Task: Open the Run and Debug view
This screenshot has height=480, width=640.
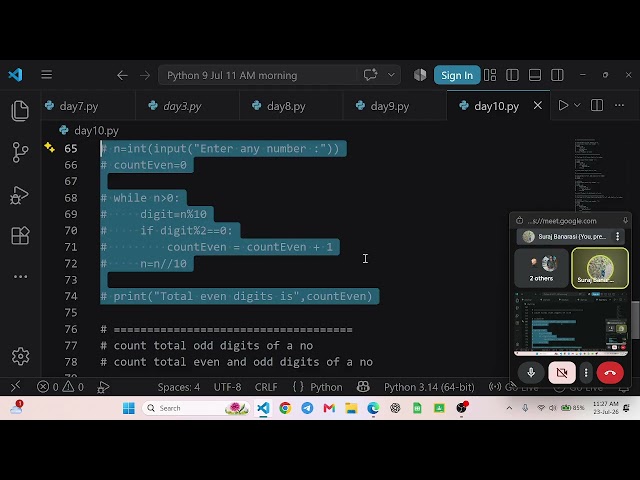Action: (x=20, y=196)
